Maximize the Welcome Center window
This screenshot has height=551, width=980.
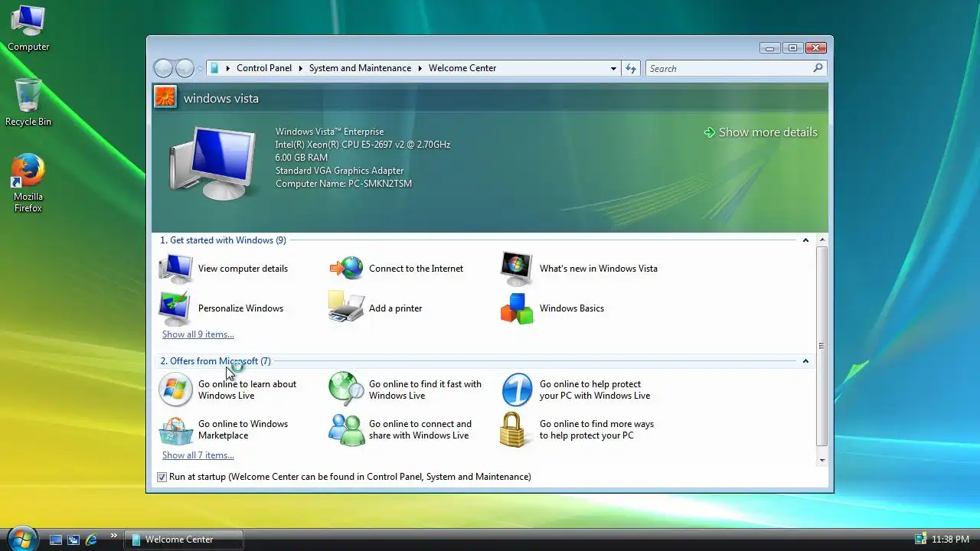tap(792, 47)
